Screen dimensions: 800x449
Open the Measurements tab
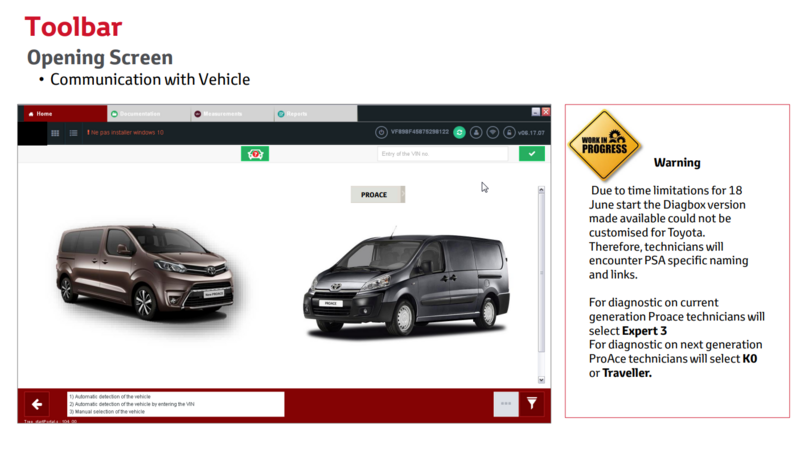point(232,114)
